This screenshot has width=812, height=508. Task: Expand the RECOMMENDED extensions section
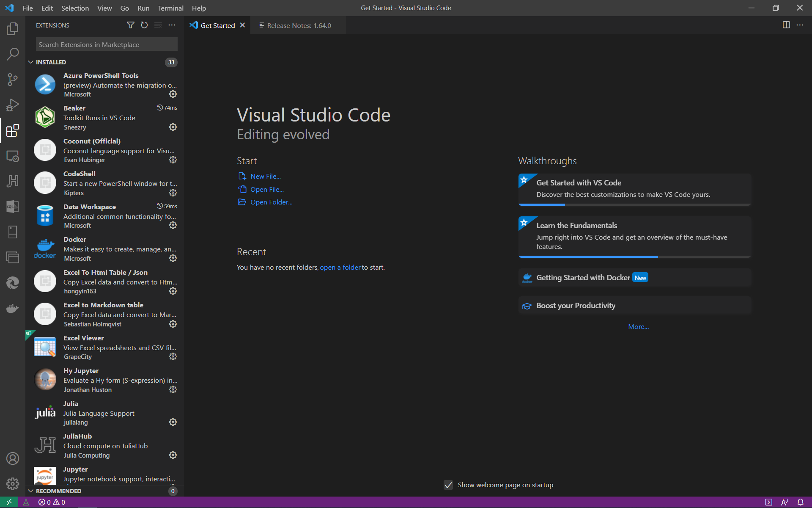pos(31,491)
